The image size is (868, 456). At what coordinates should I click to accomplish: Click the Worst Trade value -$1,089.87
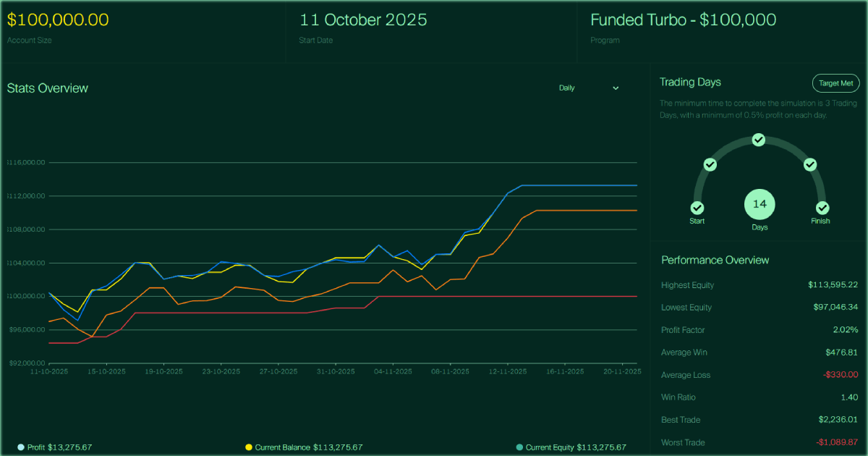[836, 442]
